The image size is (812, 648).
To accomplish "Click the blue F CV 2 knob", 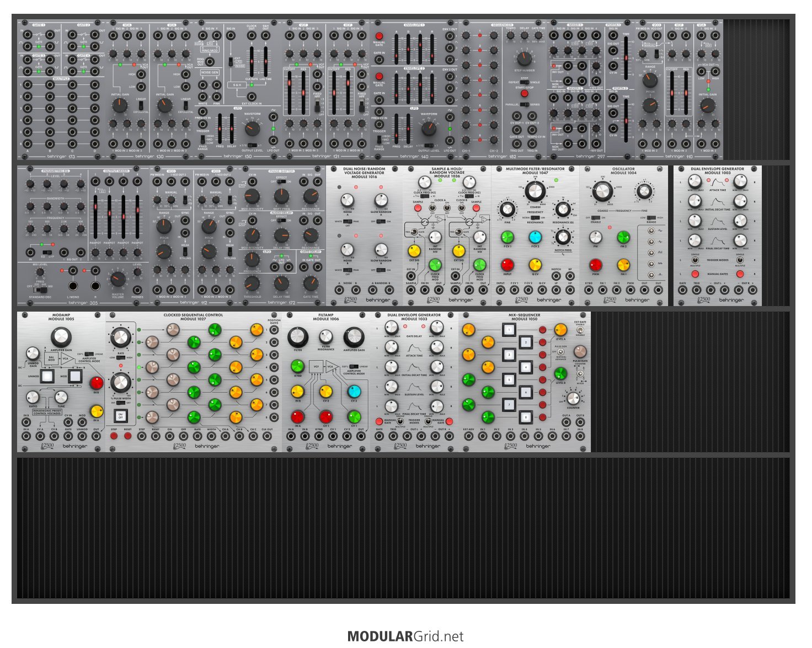I will coord(535,237).
